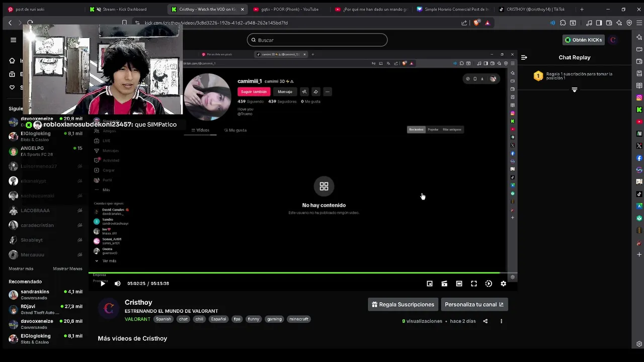Open X (Twitter) from browser sidebar

click(x=639, y=146)
